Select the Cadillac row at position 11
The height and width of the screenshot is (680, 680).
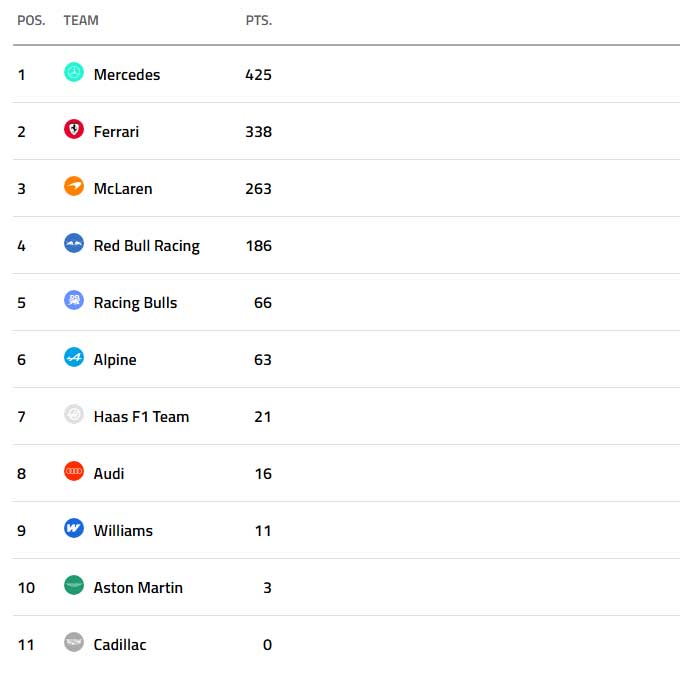[346, 644]
